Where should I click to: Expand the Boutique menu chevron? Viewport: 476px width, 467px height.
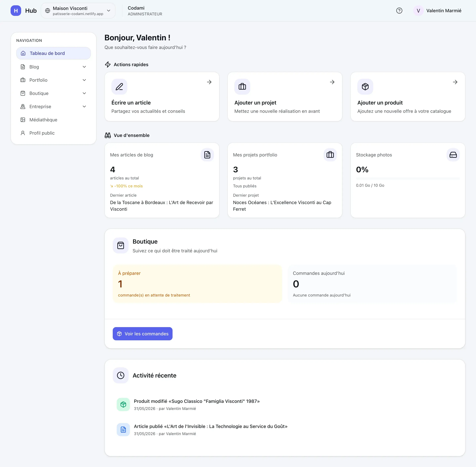[x=84, y=93]
